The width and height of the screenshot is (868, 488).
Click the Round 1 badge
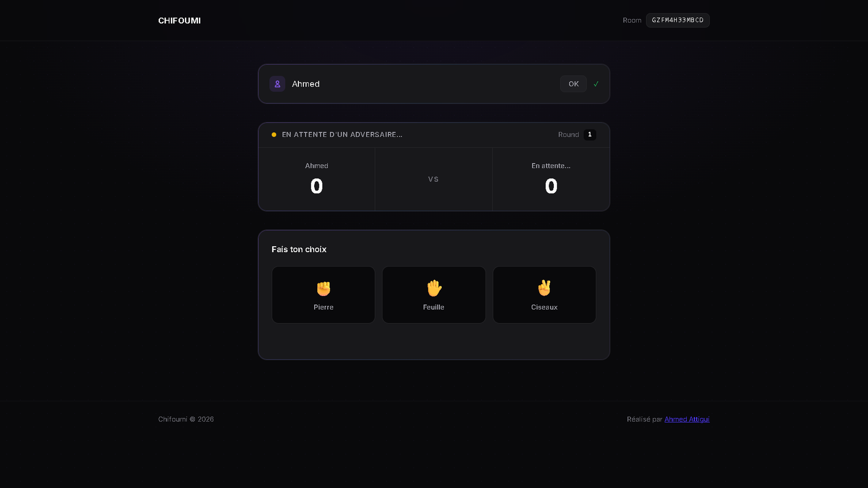(x=590, y=135)
